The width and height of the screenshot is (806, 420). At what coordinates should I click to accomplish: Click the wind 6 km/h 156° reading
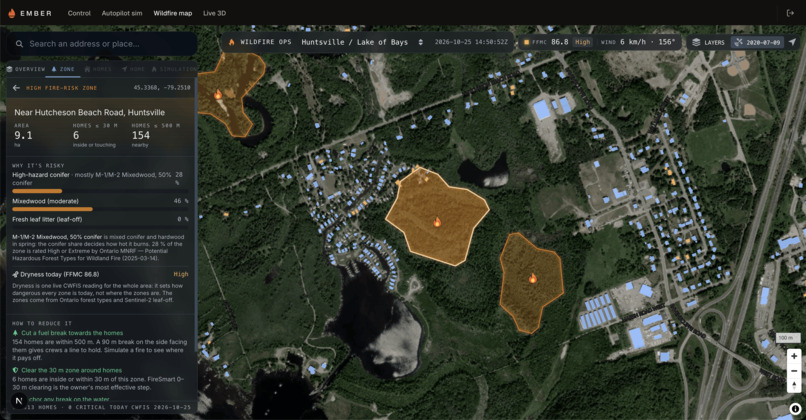point(637,42)
